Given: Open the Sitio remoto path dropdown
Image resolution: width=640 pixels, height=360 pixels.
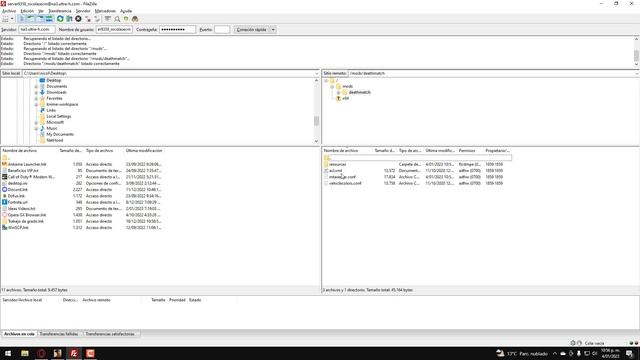Looking at the screenshot, I should [x=637, y=73].
